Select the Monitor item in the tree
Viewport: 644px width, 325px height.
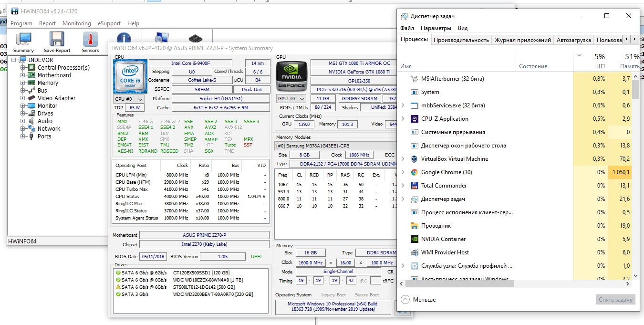coord(47,106)
